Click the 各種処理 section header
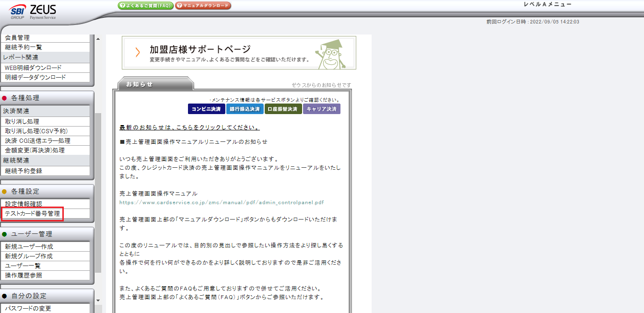Viewport: 644px width, 313px height. coord(47,98)
